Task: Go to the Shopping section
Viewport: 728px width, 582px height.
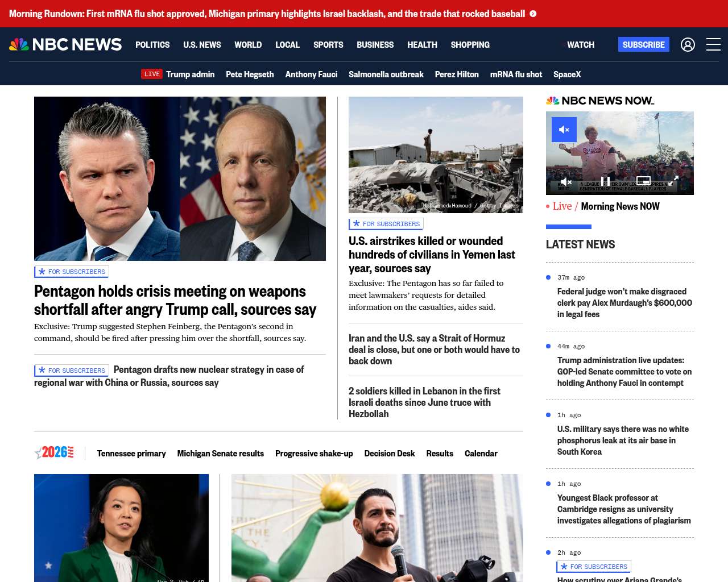Action: [x=470, y=44]
